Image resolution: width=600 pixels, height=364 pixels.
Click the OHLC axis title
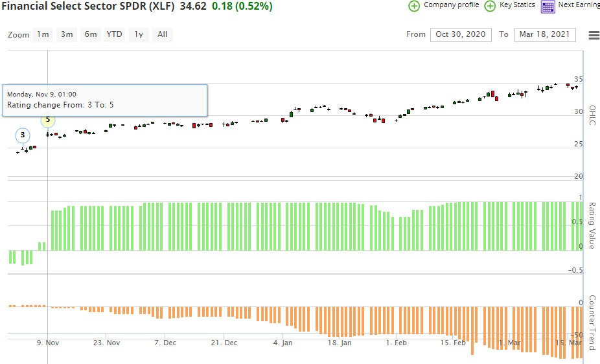592,115
